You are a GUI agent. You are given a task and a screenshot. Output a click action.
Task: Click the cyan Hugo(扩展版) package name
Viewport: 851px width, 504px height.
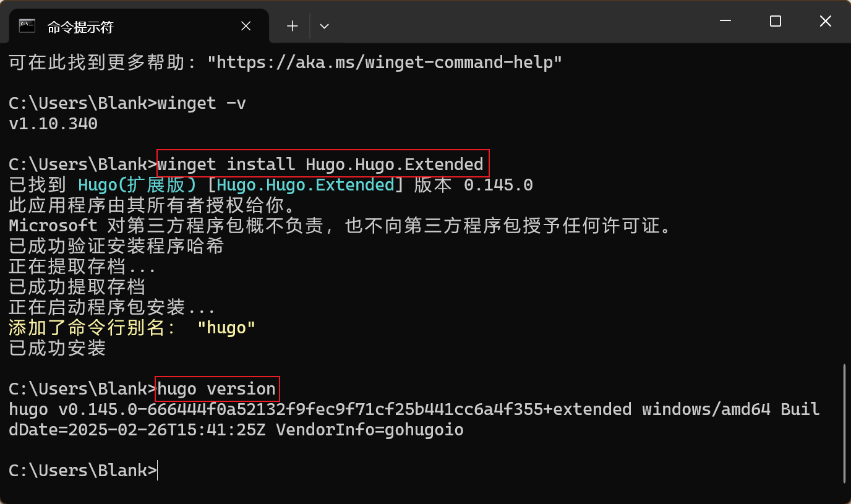coord(137,185)
